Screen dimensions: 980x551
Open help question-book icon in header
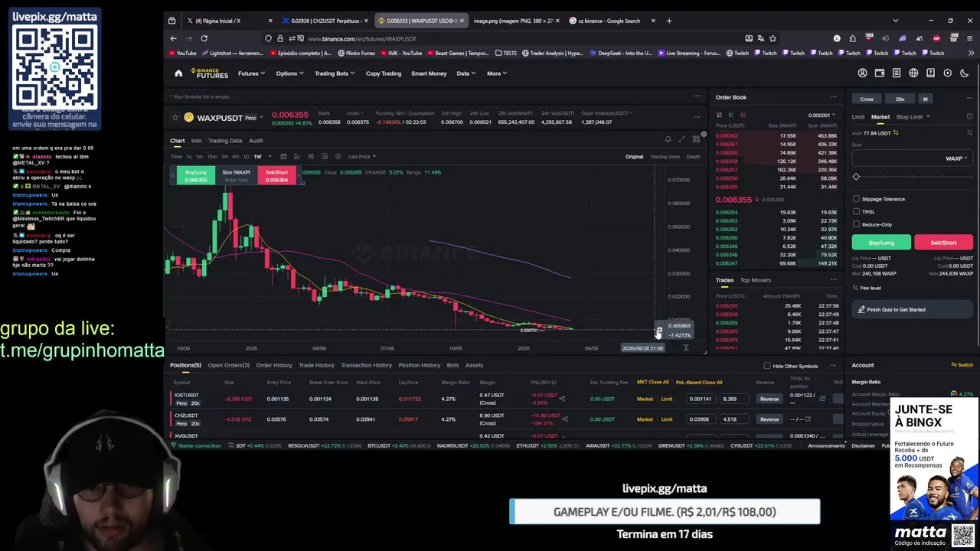pyautogui.click(x=930, y=73)
